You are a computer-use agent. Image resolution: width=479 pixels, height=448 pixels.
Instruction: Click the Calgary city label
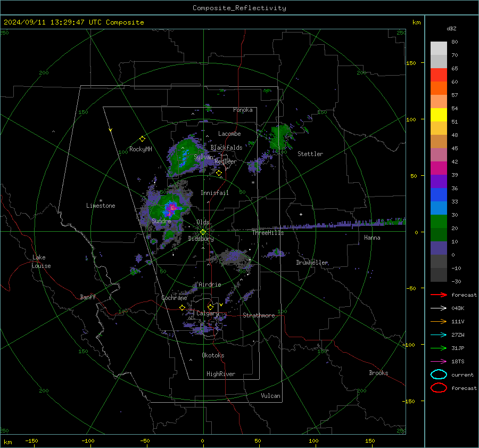208,313
